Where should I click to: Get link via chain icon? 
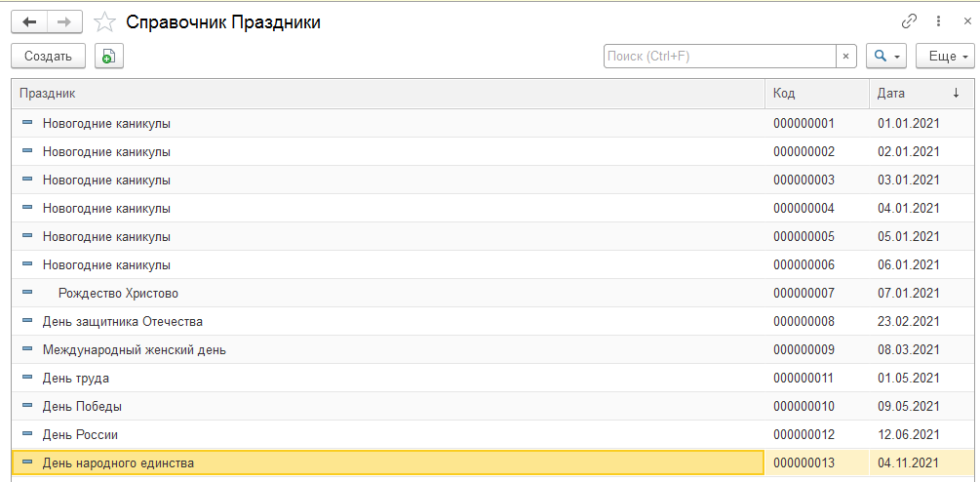tap(910, 20)
